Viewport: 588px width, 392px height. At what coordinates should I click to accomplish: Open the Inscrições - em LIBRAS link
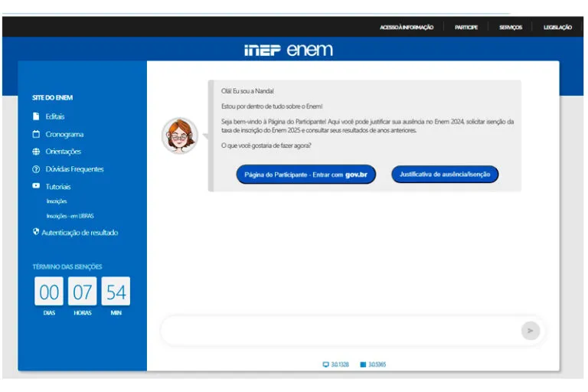70,216
